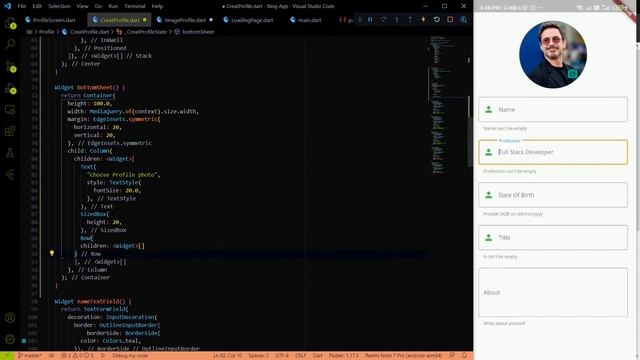Open the Run and Debug view
Viewport: 640px width, 360px height.
click(10, 88)
